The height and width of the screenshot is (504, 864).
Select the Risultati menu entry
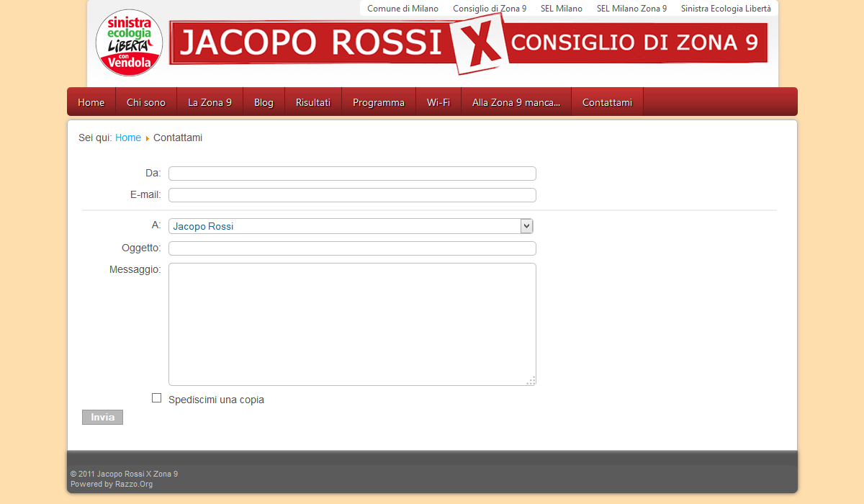point(313,102)
